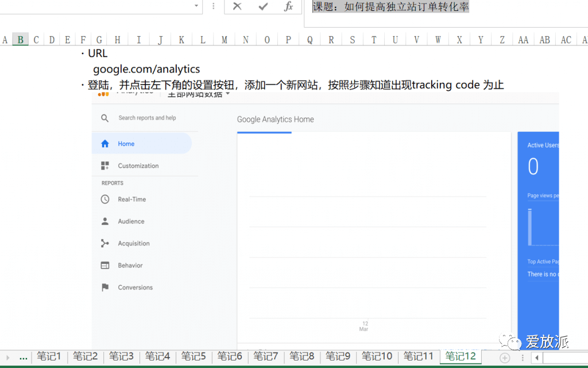588x368 pixels.
Task: Select column Z header
Action: click(502, 40)
